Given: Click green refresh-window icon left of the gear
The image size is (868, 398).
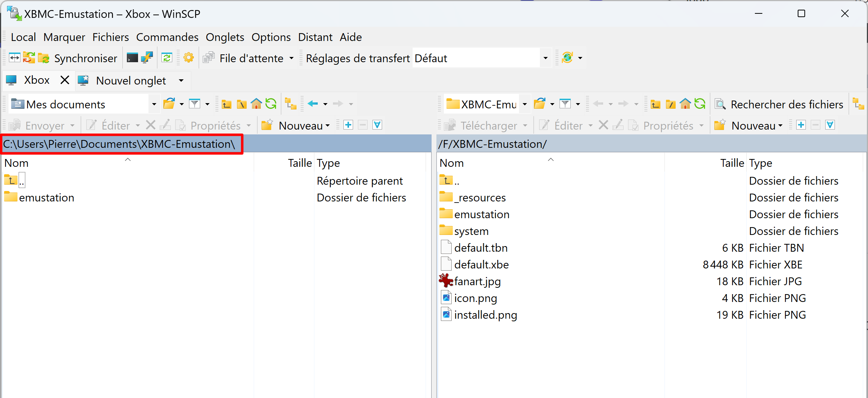Looking at the screenshot, I should coord(167,58).
